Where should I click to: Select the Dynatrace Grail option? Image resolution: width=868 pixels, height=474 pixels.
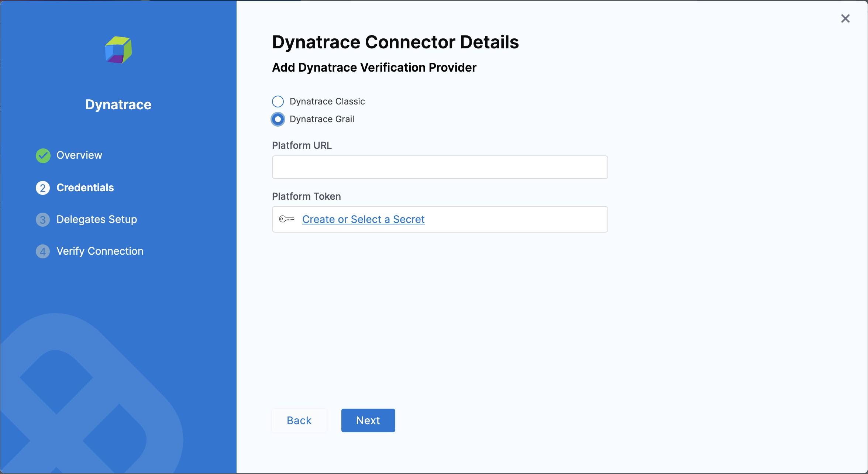tap(278, 119)
